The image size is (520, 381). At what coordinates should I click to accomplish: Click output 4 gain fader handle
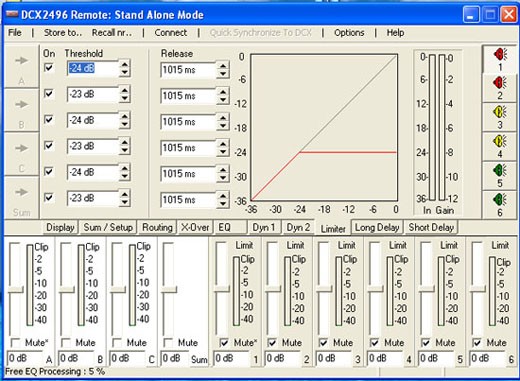point(375,289)
